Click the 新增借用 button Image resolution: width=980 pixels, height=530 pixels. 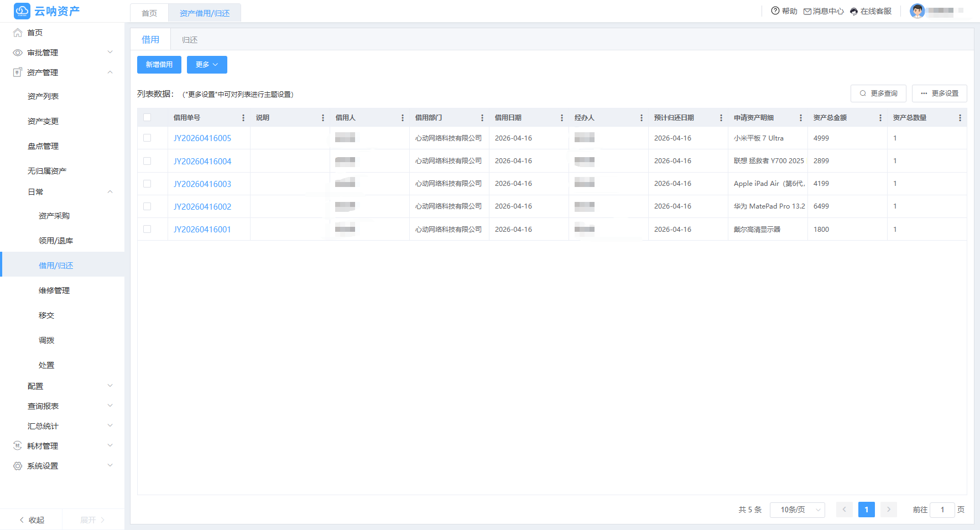pyautogui.click(x=159, y=65)
